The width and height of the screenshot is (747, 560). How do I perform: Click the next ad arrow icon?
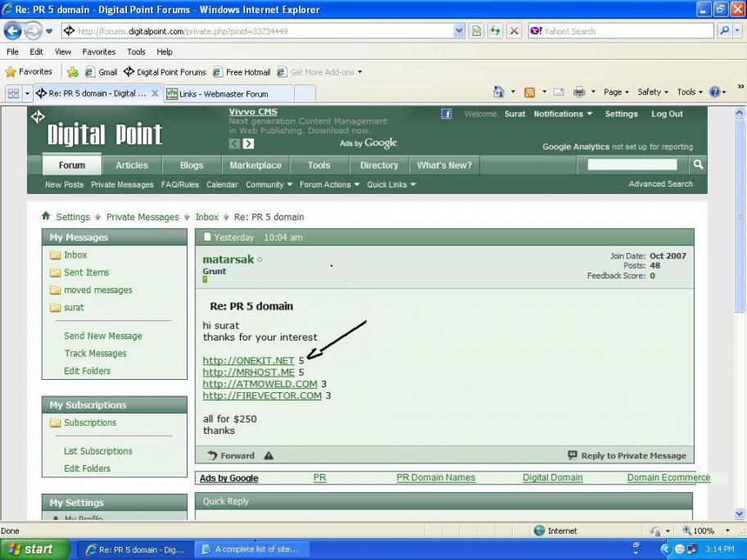tap(248, 143)
